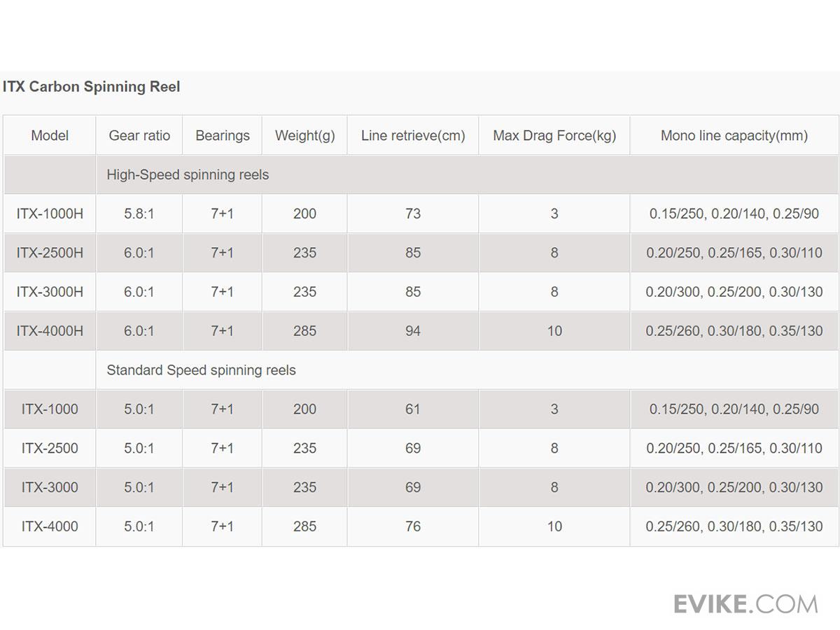840x630 pixels.
Task: Click the ITX-2500 standard model cell
Action: coord(50,448)
